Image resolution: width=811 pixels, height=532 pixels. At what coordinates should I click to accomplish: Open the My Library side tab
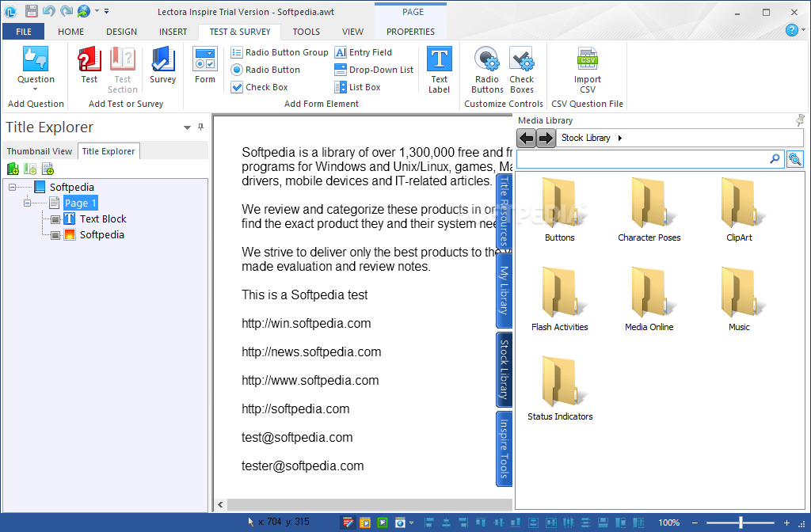[x=504, y=291]
